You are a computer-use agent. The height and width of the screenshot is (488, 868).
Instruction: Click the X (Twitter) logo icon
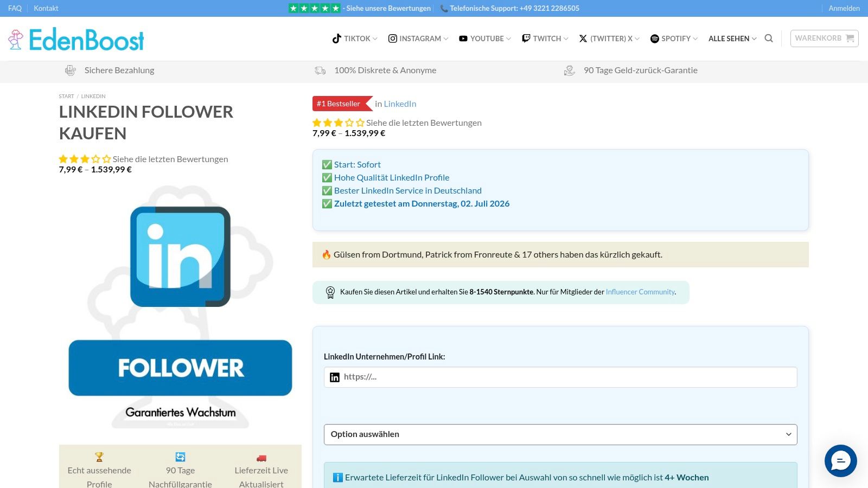coord(583,38)
